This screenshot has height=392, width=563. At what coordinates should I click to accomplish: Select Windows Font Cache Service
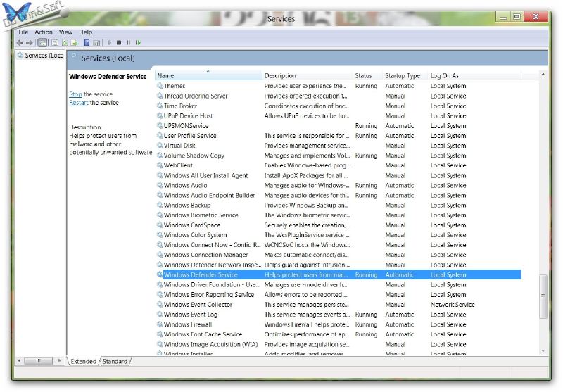point(339,334)
